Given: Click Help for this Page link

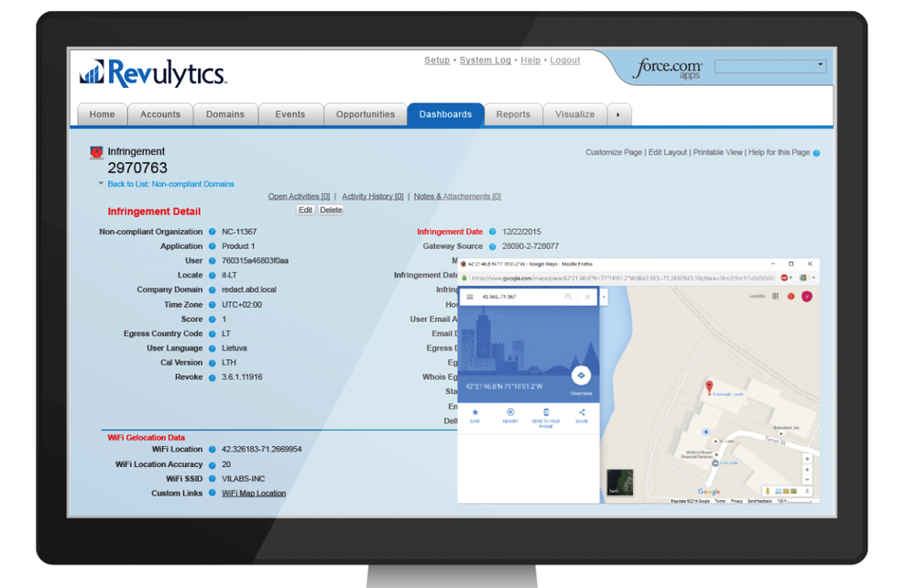Looking at the screenshot, I should click(x=779, y=152).
